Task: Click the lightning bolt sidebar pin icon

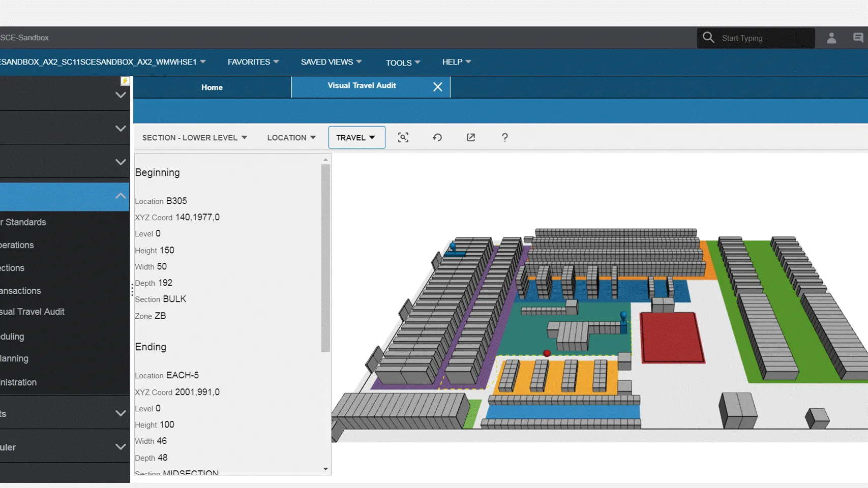Action: pos(125,81)
